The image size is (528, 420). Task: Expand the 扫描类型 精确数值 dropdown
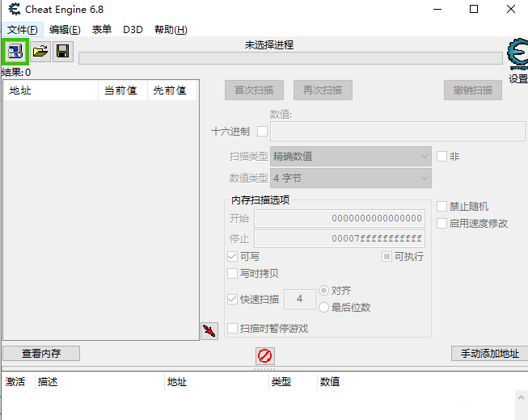coord(351,157)
